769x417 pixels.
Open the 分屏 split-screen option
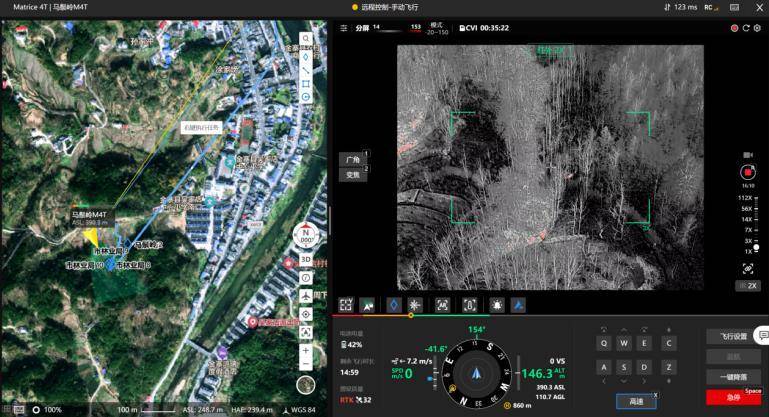[x=362, y=28]
